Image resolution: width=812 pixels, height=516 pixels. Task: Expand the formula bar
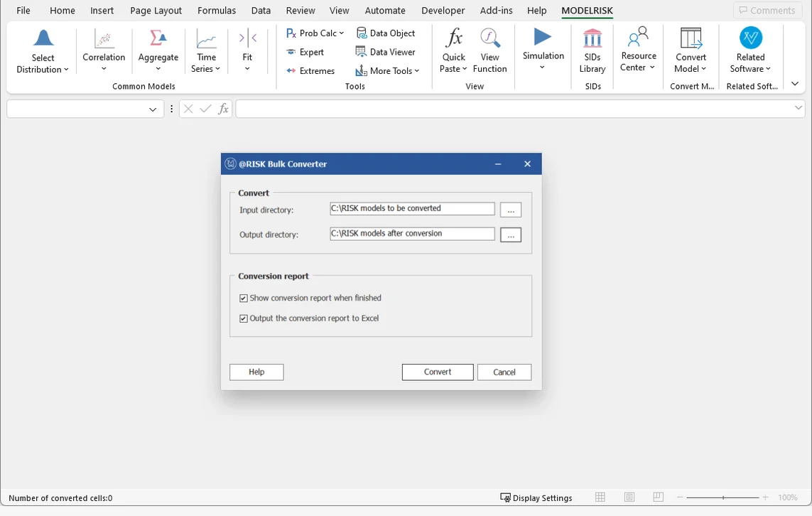(798, 108)
